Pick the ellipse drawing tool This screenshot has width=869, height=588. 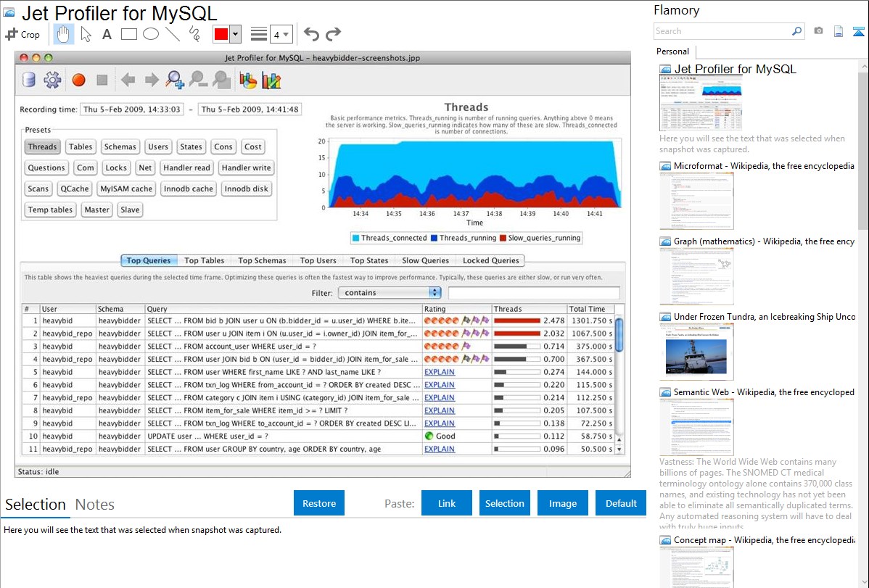coord(151,34)
